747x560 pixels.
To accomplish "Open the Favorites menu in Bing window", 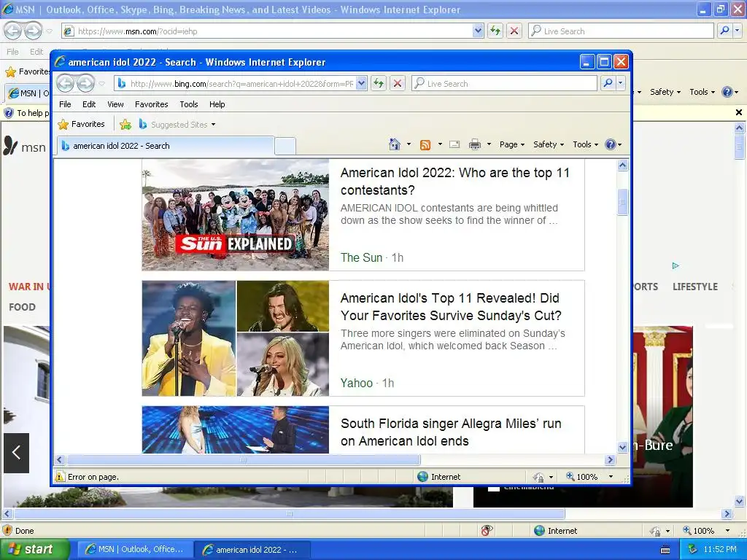I will [152, 104].
